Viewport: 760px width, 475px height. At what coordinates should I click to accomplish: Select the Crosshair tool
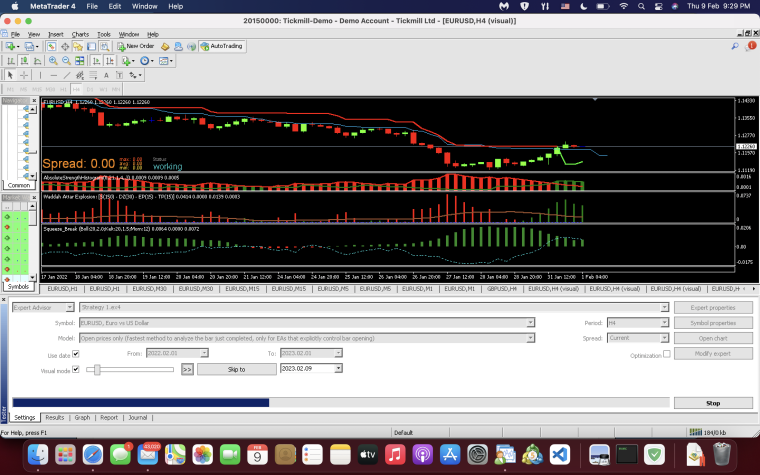[23, 75]
